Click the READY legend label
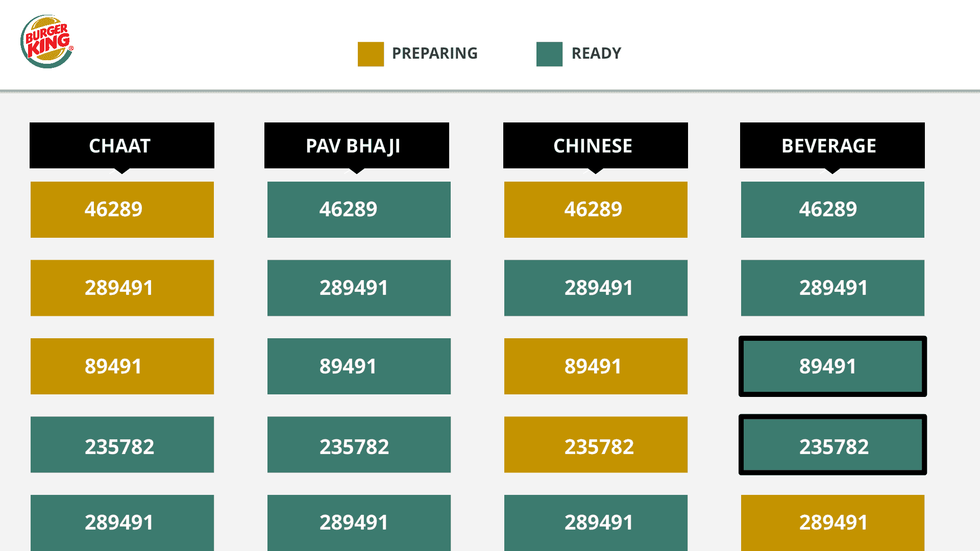The width and height of the screenshot is (980, 551). (596, 54)
